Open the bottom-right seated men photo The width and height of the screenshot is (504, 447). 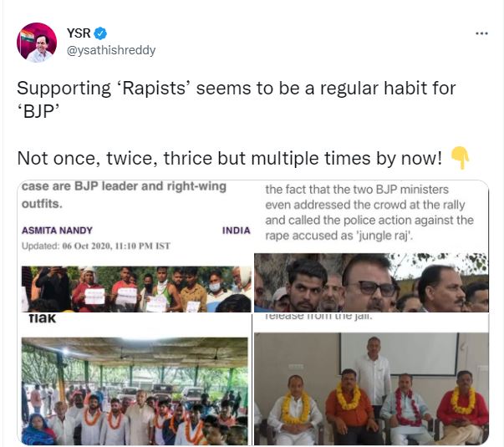click(x=371, y=379)
